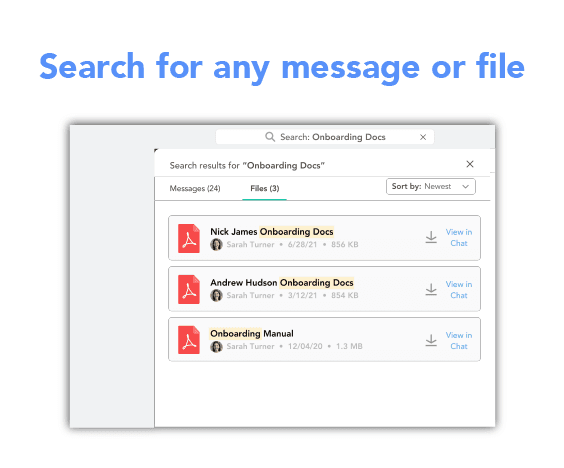This screenshot has height=468, width=564.
Task: Download Andrew Hudson Onboarding Docs file
Action: point(431,289)
